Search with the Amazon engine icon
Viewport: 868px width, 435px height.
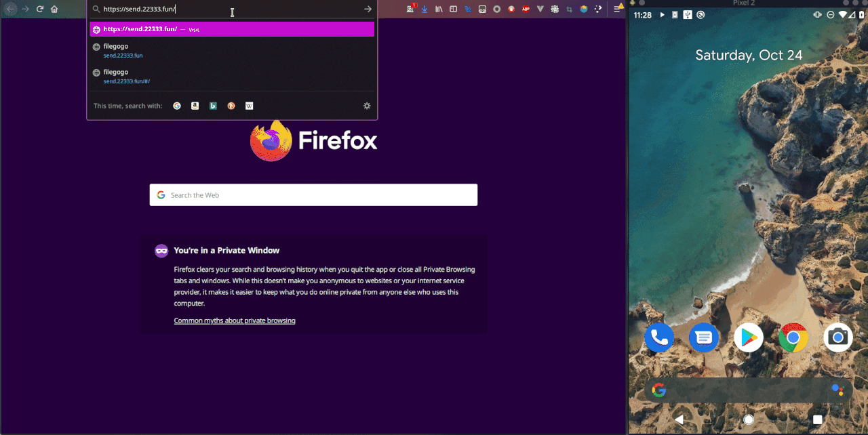coord(195,106)
